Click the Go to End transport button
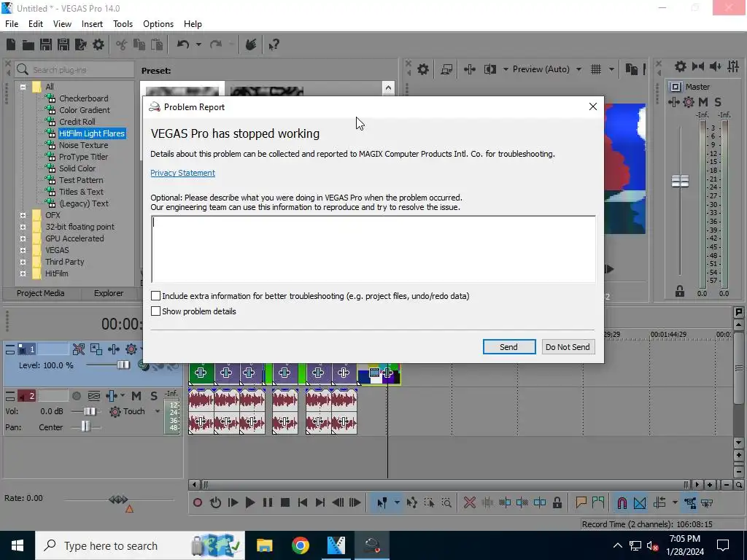747x560 pixels. pos(320,502)
